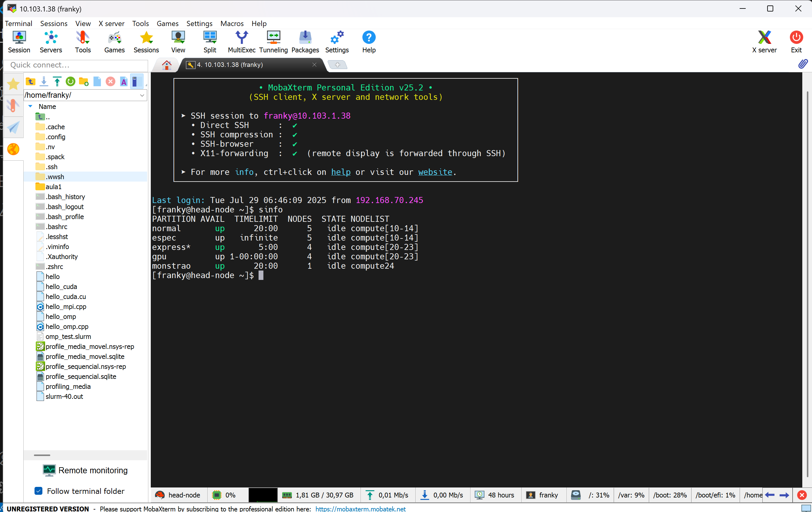Click the MultiExec toolbar icon
The image size is (812, 512).
[x=241, y=41]
